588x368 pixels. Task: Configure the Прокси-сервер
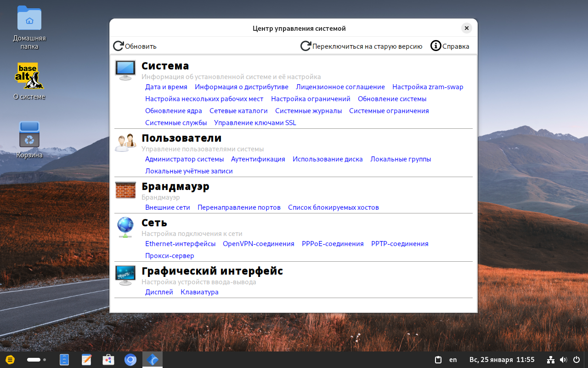(170, 255)
